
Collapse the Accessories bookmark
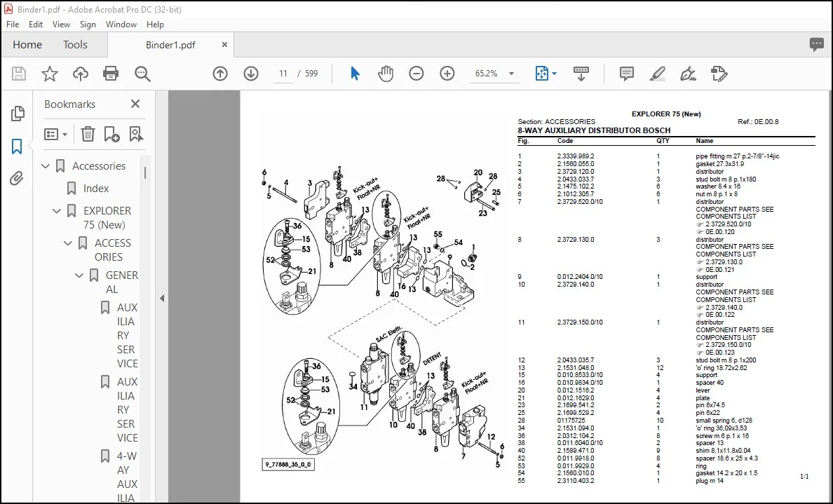46,166
